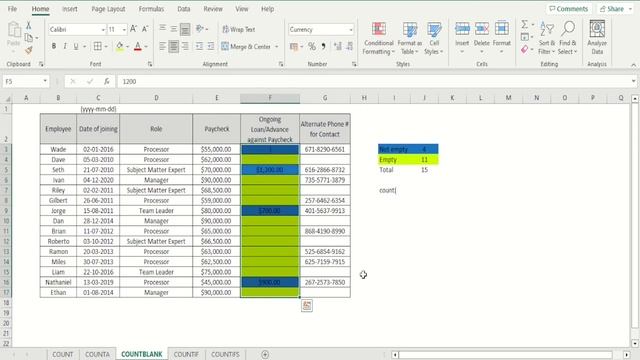Click the Cut scissors icon
640x360 pixels.
pos(29,26)
